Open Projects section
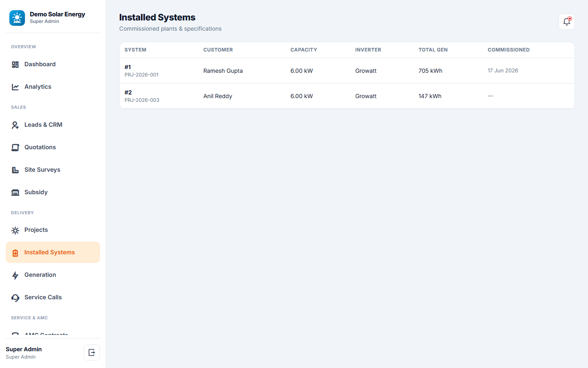The image size is (588, 368). (x=53, y=230)
